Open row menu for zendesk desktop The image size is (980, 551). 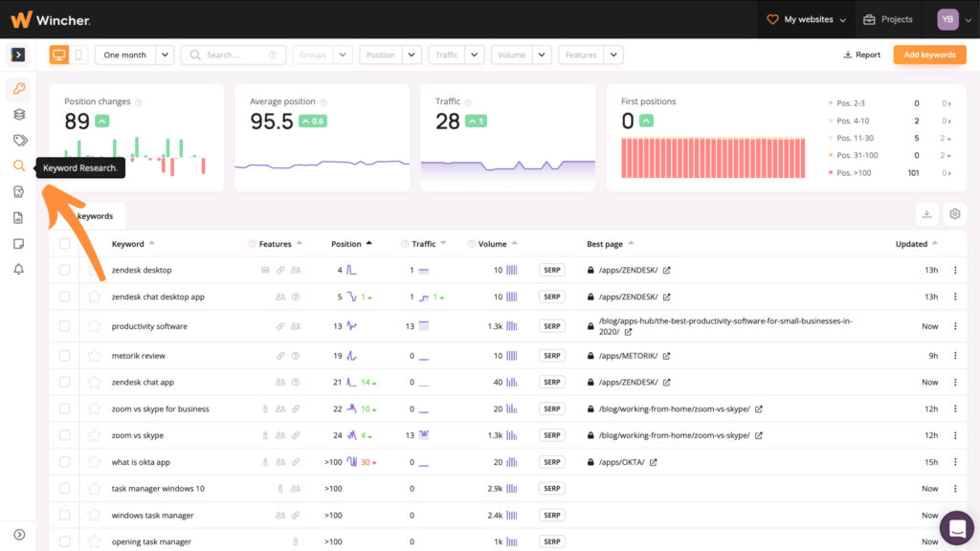click(955, 270)
